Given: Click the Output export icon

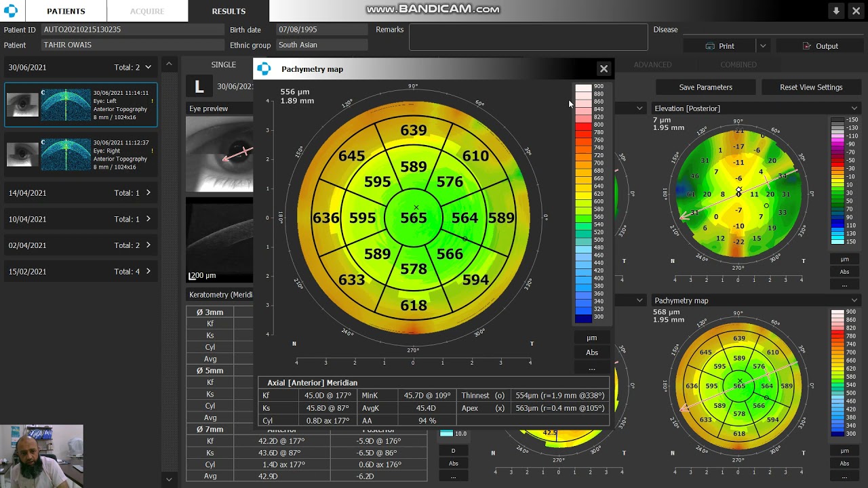Looking at the screenshot, I should (x=806, y=46).
